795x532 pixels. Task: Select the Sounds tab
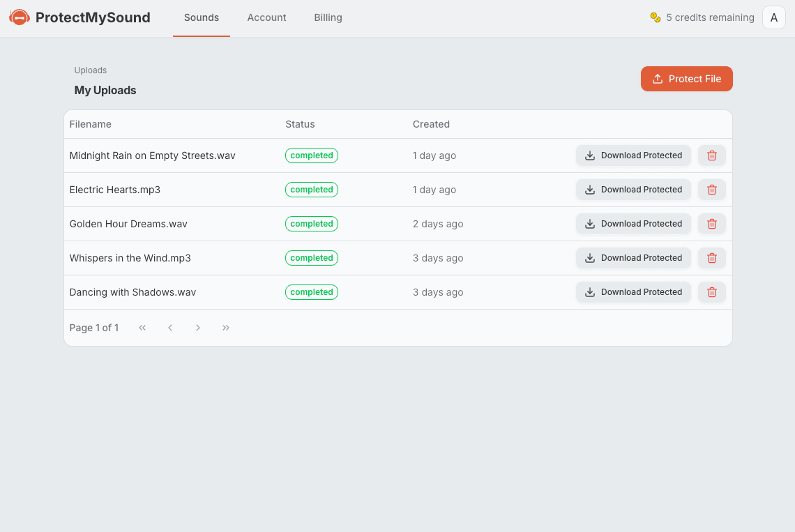201,17
